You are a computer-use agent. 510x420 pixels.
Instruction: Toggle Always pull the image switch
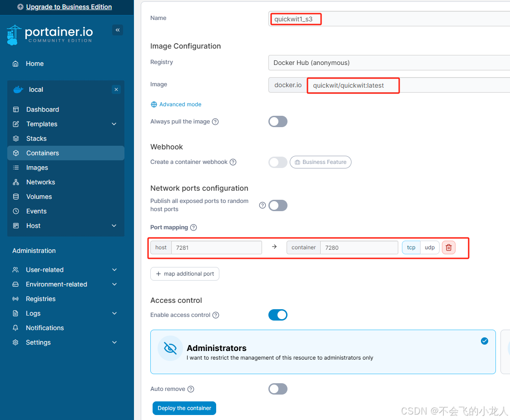[x=278, y=122]
